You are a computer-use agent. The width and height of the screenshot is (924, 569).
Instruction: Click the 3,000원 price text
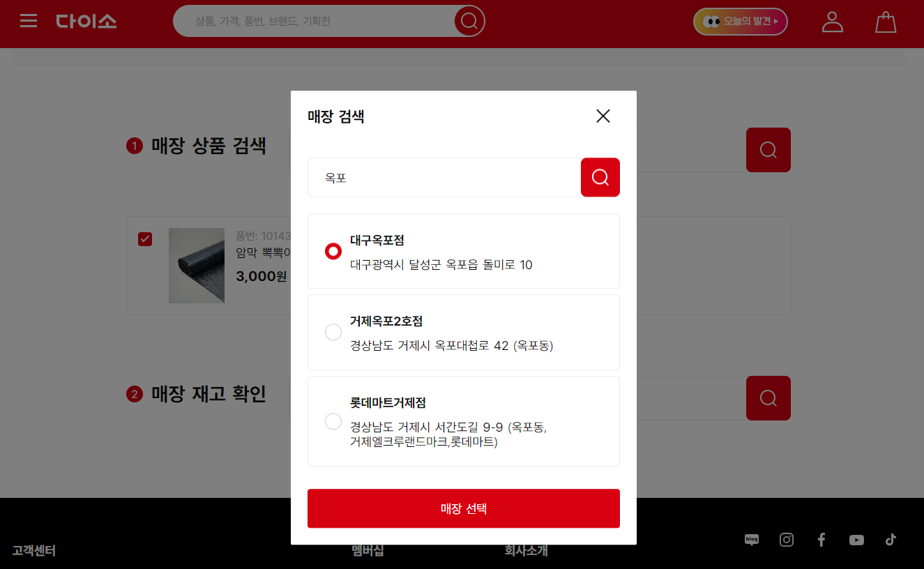point(262,276)
